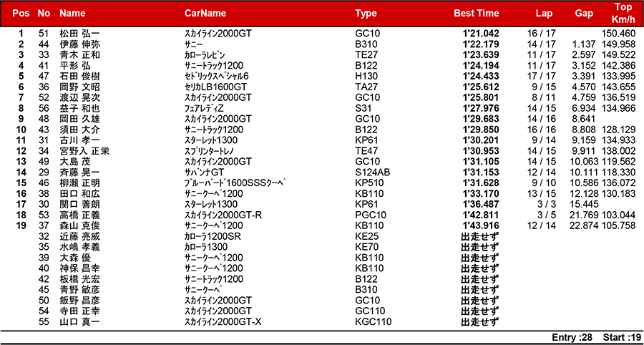Click car type S124AB
644x345 pixels.
373,172
